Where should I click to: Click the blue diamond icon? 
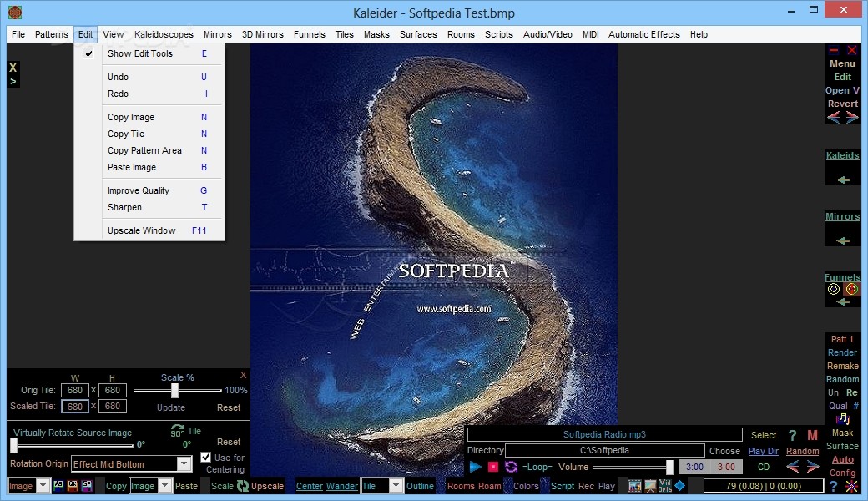(679, 485)
